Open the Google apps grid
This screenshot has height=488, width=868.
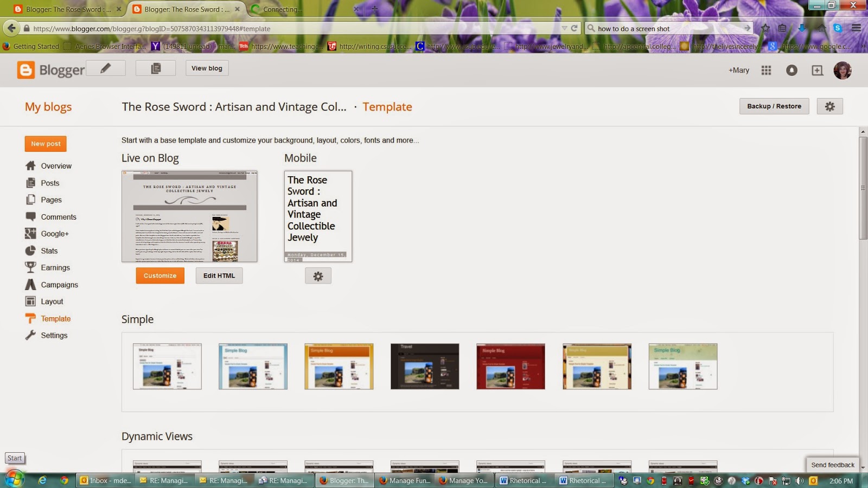coord(766,70)
